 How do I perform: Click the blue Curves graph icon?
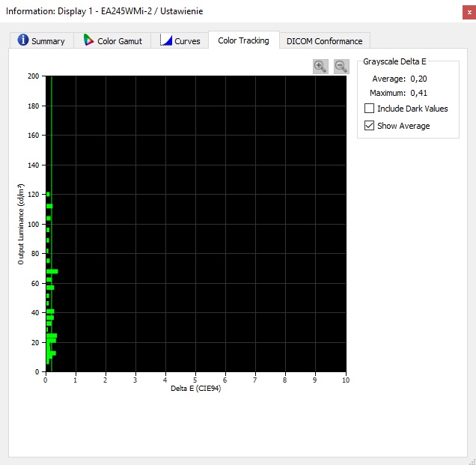(165, 40)
